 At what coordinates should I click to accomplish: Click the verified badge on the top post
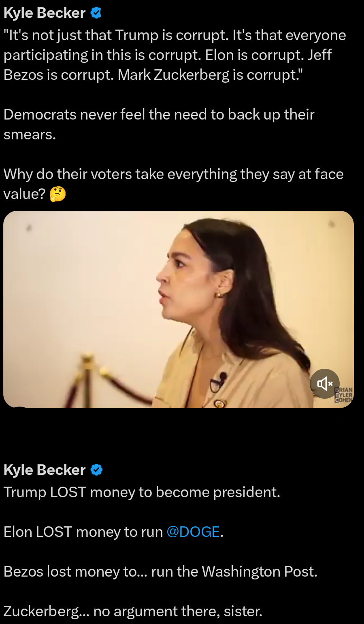96,13
